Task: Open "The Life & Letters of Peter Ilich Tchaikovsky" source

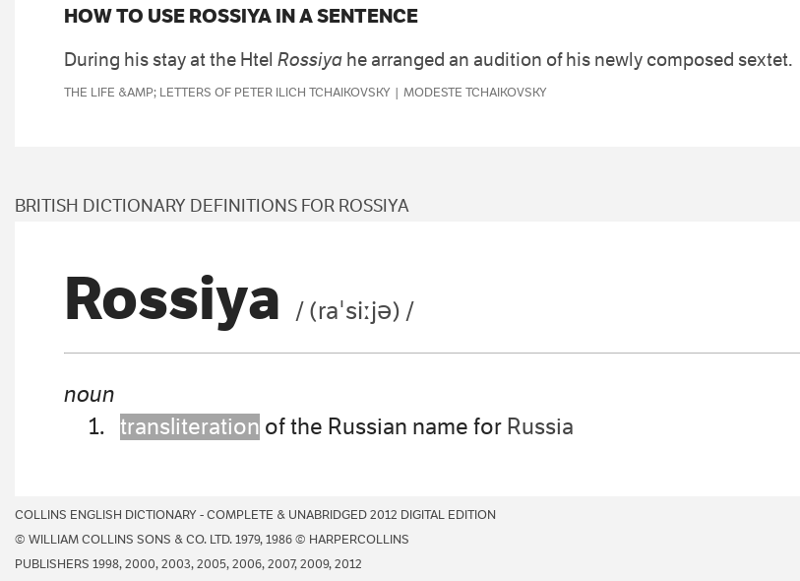Action: [227, 92]
